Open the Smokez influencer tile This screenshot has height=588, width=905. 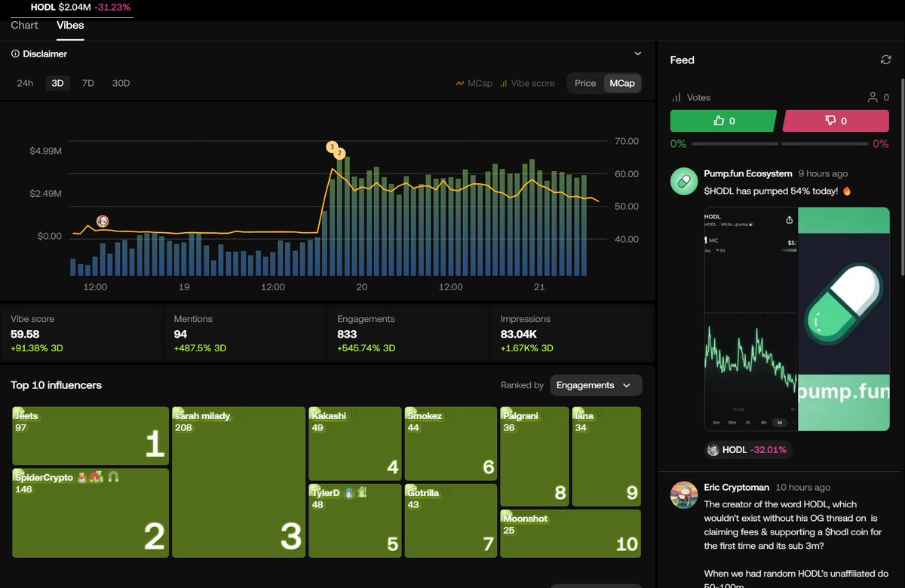click(x=450, y=443)
